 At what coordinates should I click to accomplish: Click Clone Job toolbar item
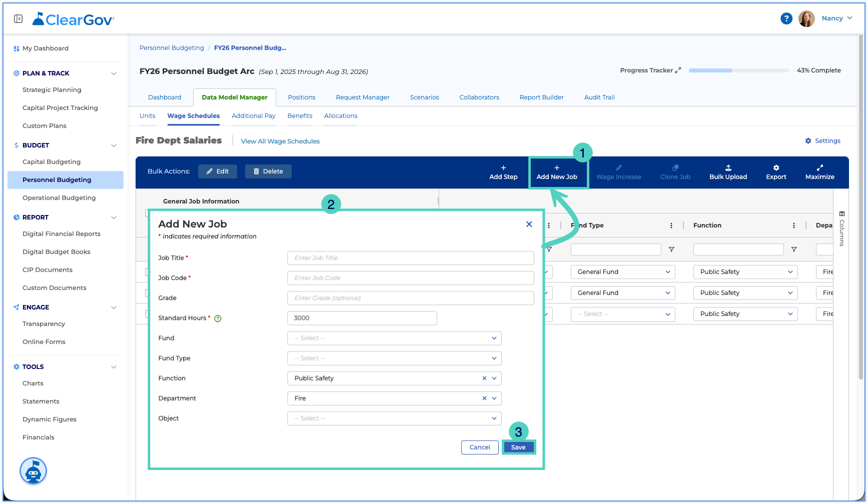[675, 172]
